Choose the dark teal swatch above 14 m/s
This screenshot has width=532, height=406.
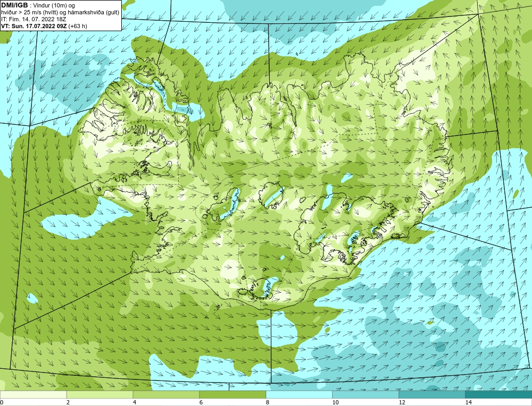click(x=498, y=394)
